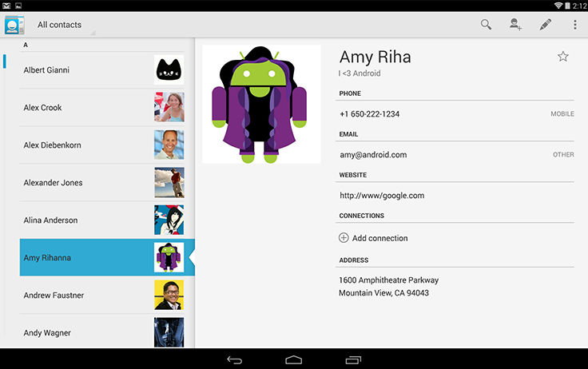
Task: Tap Mountain View, CA 94043 line
Action: 383,293
